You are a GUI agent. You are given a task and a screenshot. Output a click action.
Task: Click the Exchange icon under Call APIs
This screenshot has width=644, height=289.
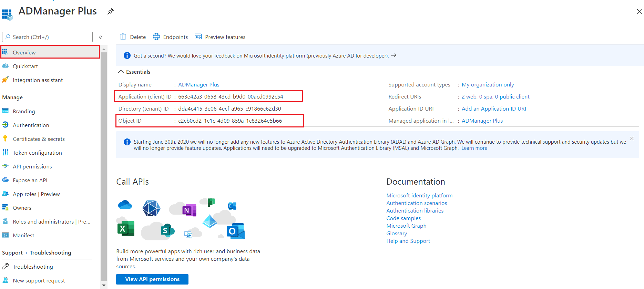(x=232, y=206)
